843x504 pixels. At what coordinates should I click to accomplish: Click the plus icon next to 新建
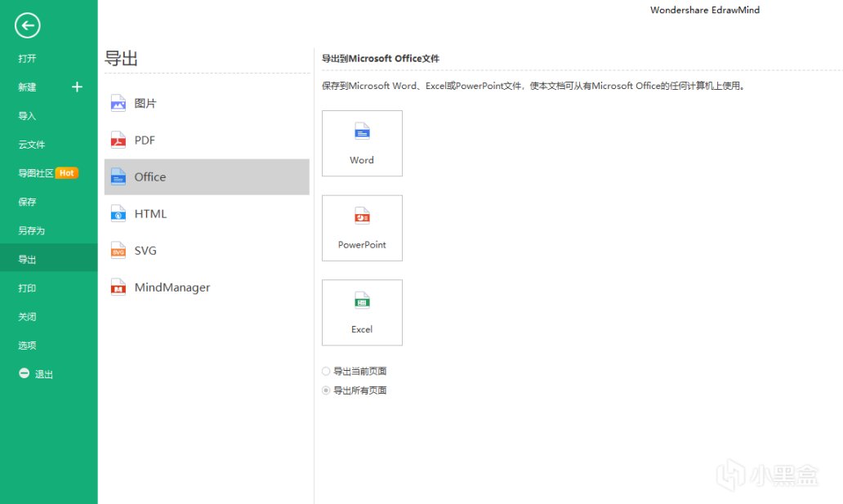77,87
